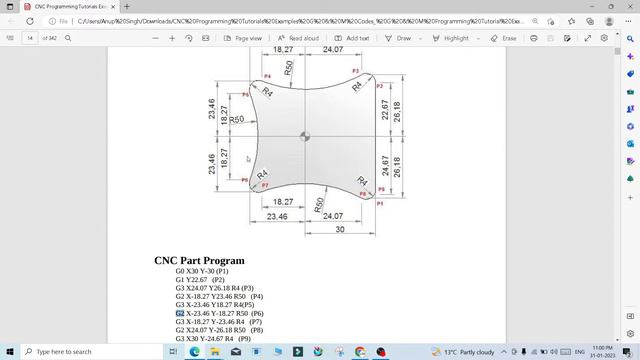Open the Collections panel
This screenshot has width=640, height=360.
[x=590, y=21]
